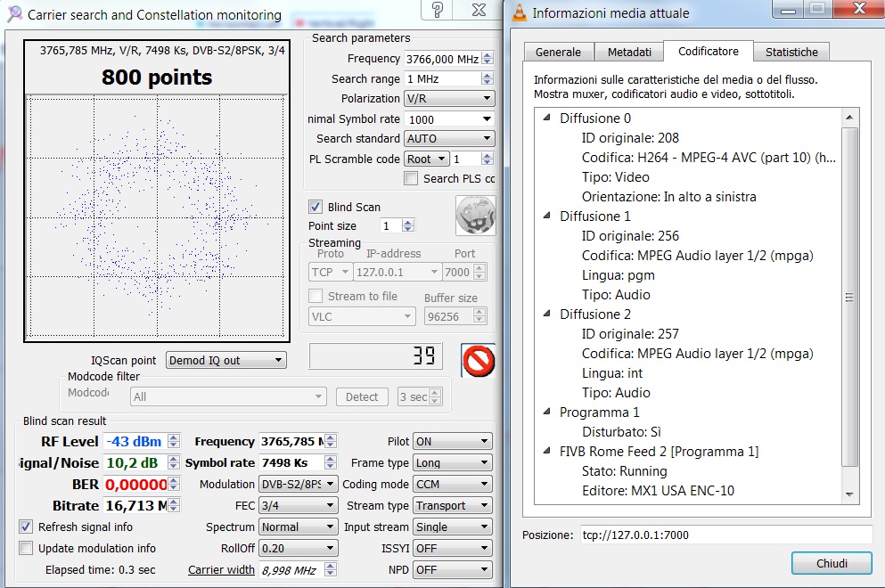Open the streaming TCP protocol dropdown
This screenshot has width=885, height=588.
[x=330, y=273]
